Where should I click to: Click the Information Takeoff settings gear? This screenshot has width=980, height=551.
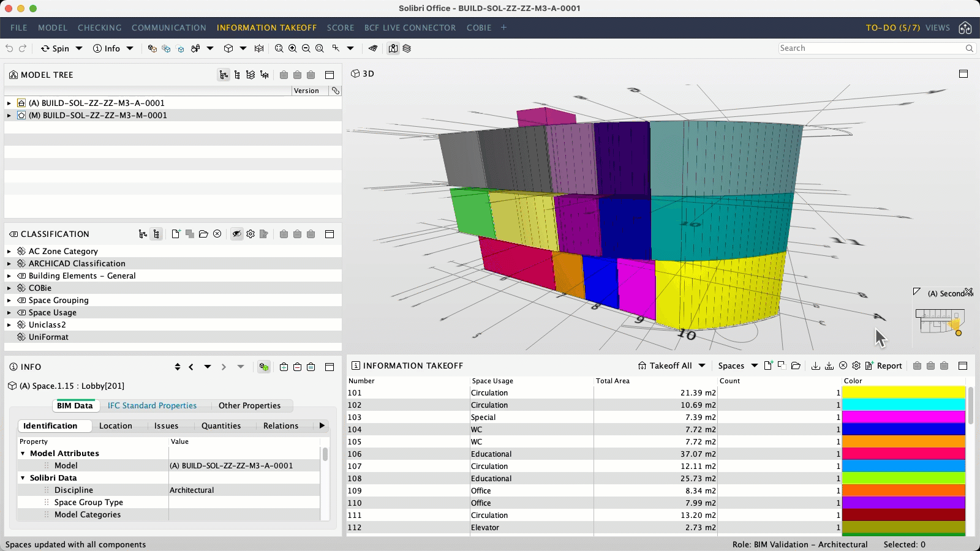(x=856, y=365)
